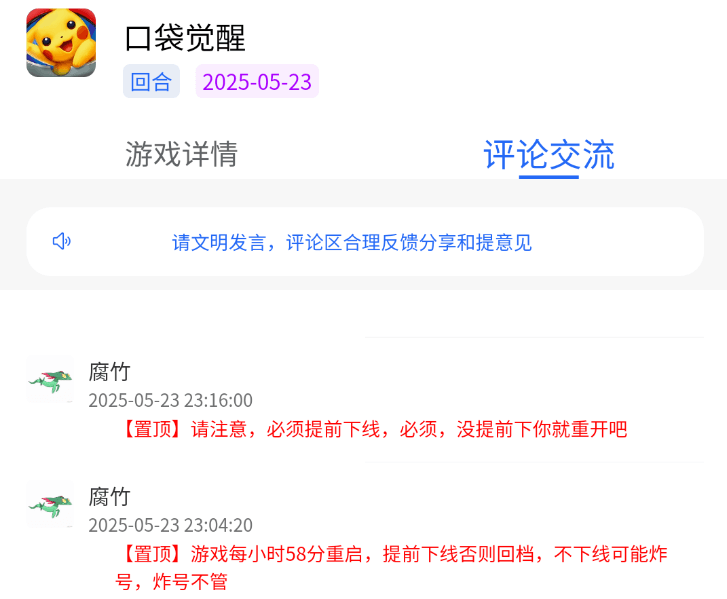This screenshot has width=727, height=599.
Task: Click the speaker announcement icon
Action: click(x=61, y=242)
